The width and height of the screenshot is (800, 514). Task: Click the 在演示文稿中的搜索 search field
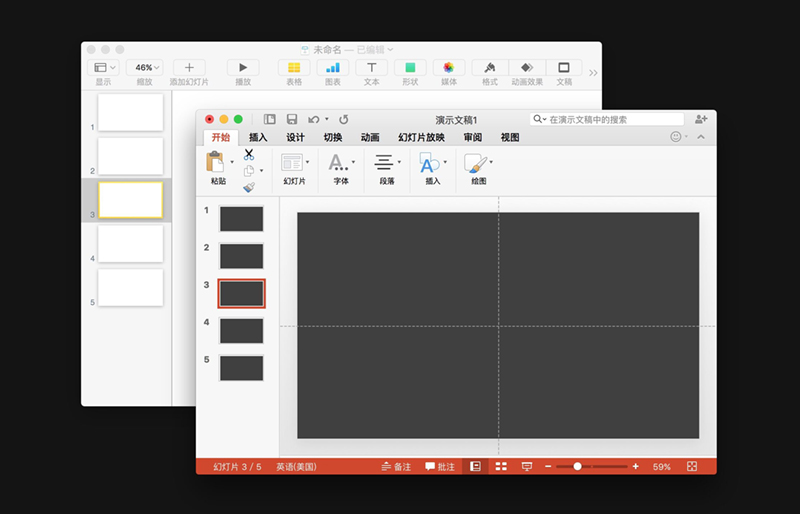[607, 119]
